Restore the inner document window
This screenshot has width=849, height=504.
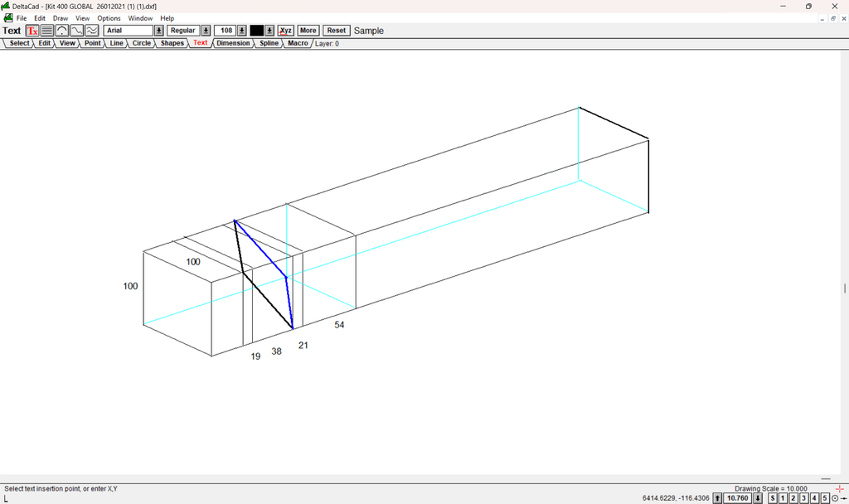[833, 18]
